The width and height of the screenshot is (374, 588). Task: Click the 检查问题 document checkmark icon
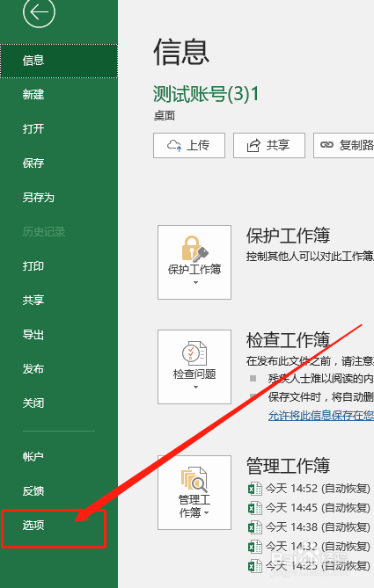click(194, 352)
